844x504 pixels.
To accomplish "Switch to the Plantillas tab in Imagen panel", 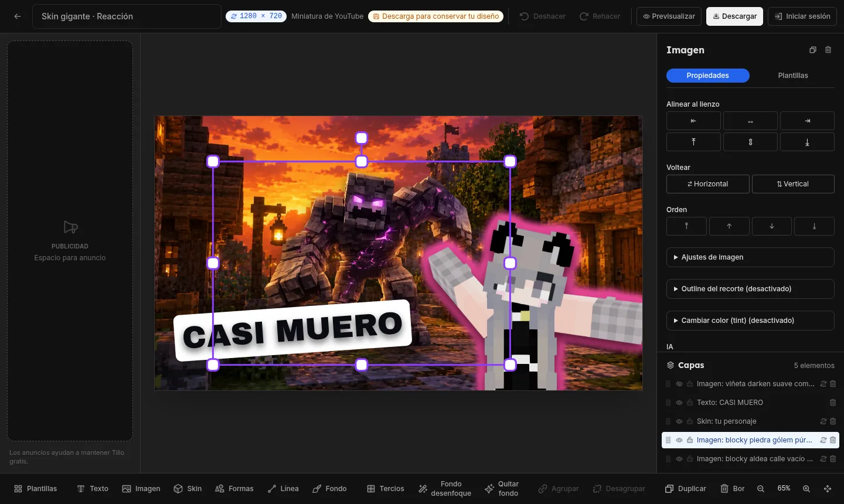I will [x=793, y=76].
